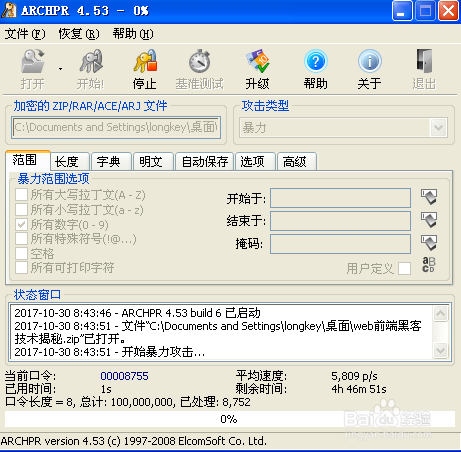Click current password value 00008755
The image size is (461, 452).
124,376
